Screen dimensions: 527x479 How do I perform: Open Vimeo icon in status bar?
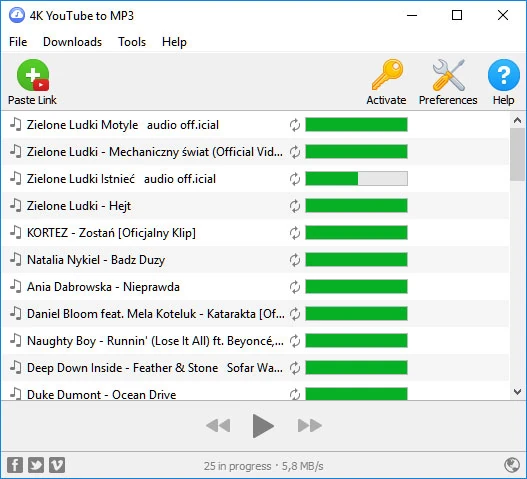pyautogui.click(x=57, y=465)
